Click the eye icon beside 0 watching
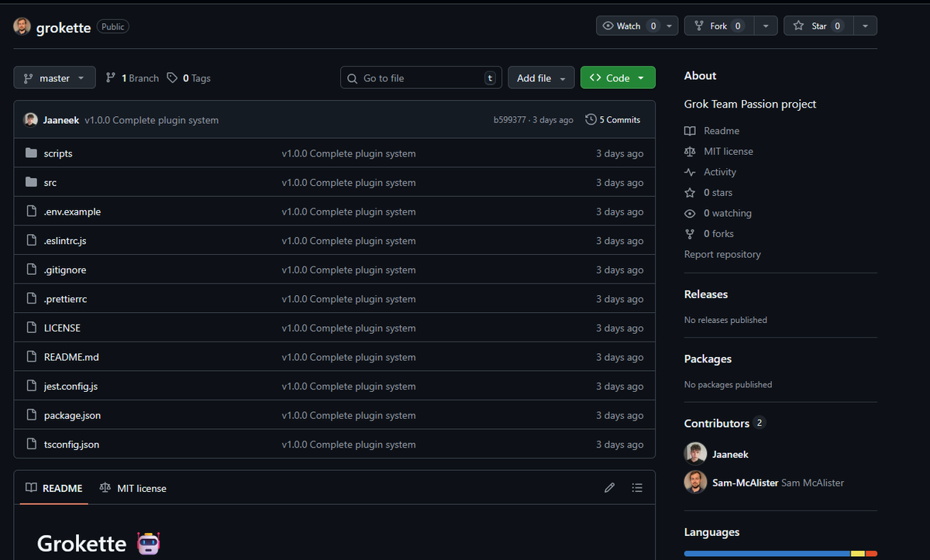Viewport: 930px width, 560px height. (x=690, y=213)
